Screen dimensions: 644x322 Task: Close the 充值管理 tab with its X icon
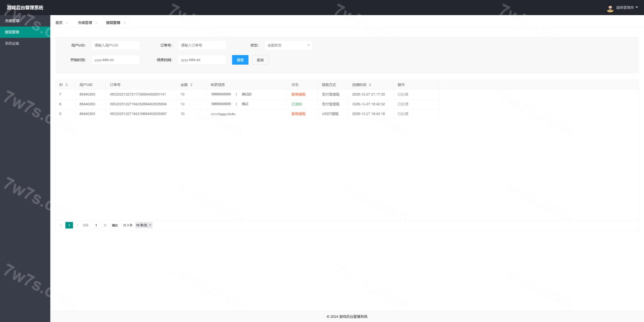(x=96, y=23)
